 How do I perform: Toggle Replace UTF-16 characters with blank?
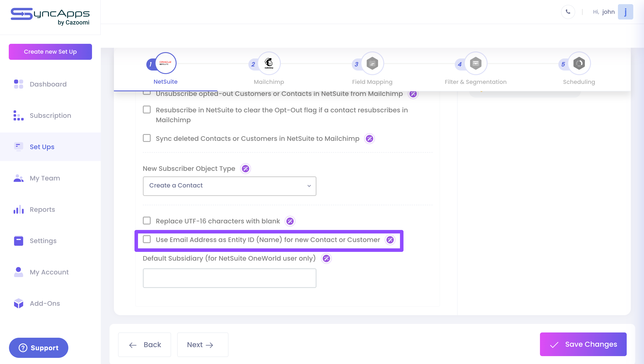click(147, 221)
